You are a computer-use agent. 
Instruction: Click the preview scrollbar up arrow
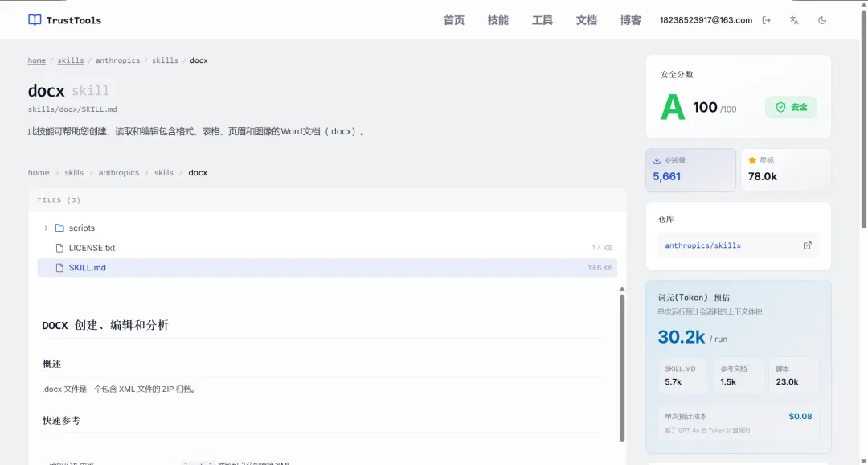[621, 290]
